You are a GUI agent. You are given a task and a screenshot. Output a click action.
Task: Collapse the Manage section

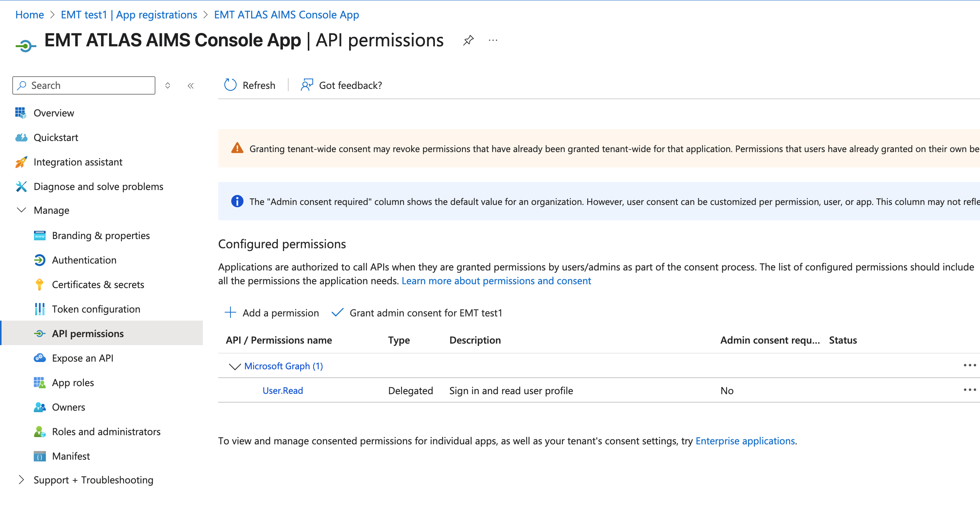(x=22, y=210)
